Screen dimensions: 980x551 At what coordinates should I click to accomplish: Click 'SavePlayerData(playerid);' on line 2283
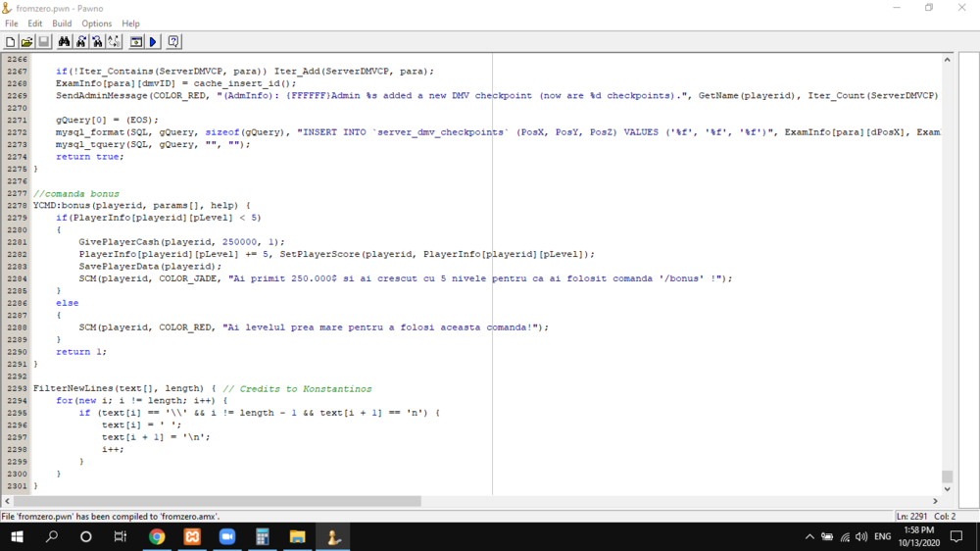150,266
